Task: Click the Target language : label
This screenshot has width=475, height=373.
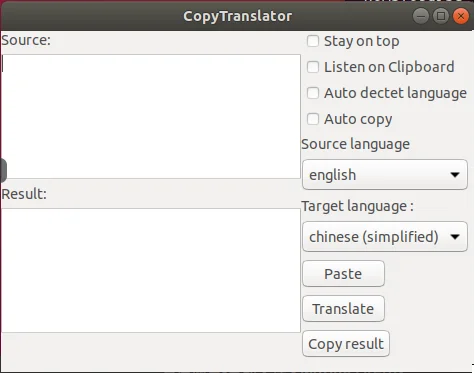Action: (x=358, y=206)
